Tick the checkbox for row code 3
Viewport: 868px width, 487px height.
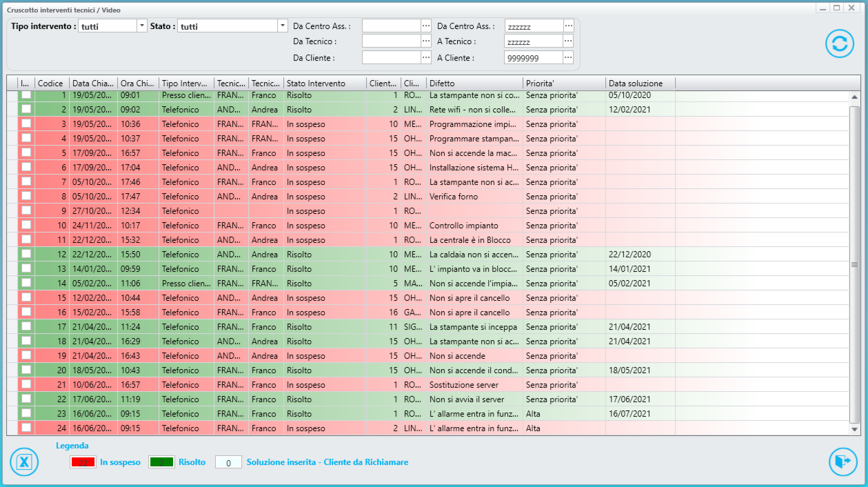click(26, 123)
